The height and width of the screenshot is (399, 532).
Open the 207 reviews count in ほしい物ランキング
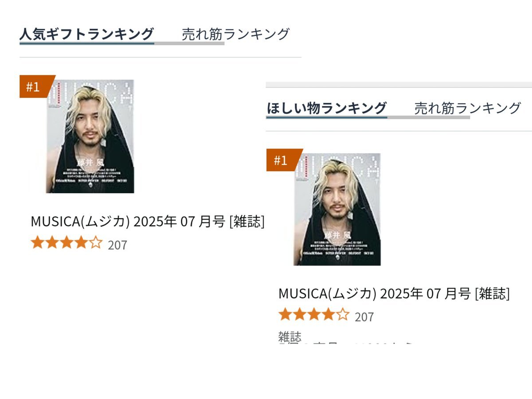coord(364,317)
